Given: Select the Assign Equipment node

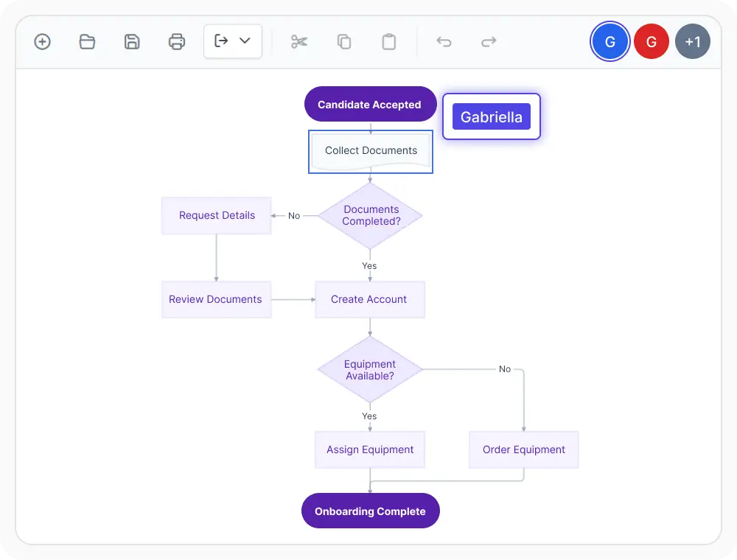Looking at the screenshot, I should tap(370, 449).
